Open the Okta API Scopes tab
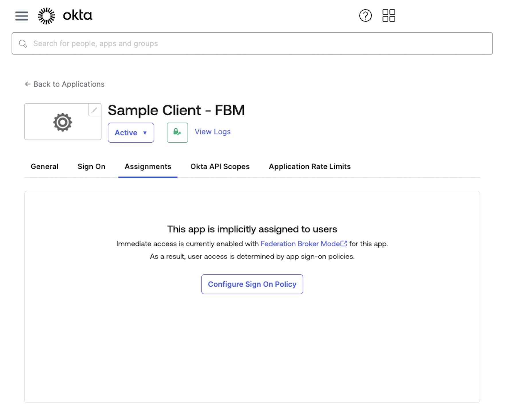The width and height of the screenshot is (505, 420). coord(220,166)
